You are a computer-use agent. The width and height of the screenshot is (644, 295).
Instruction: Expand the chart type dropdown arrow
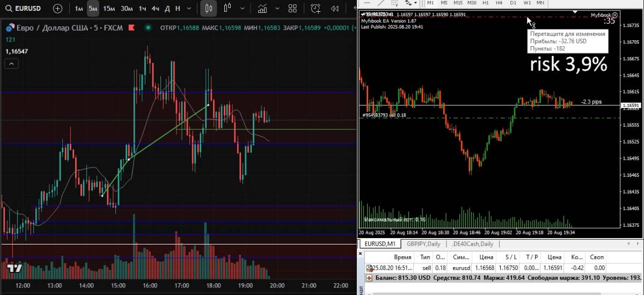pos(241,9)
